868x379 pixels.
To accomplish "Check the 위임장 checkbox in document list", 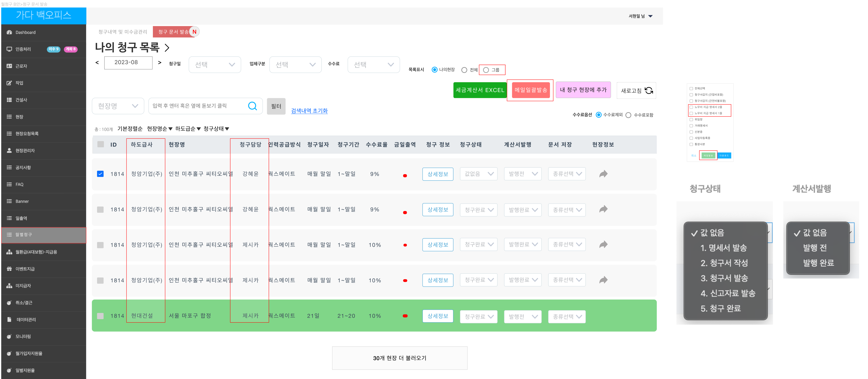I will click(x=691, y=120).
